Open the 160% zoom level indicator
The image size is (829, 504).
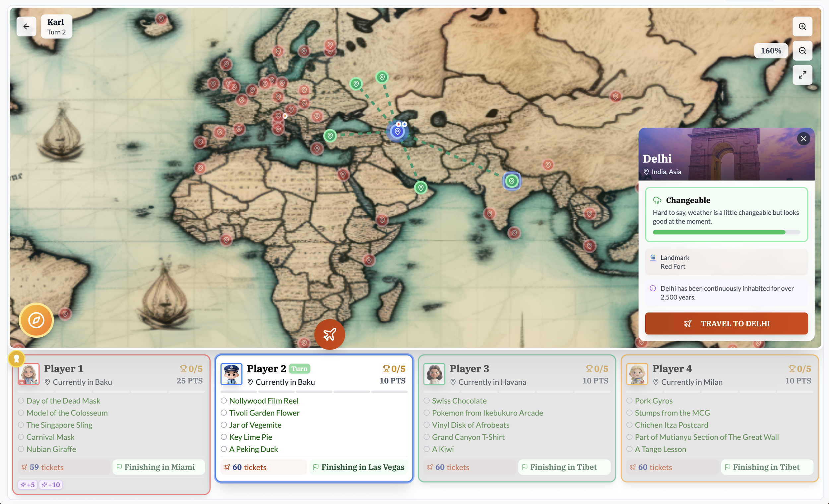(770, 50)
